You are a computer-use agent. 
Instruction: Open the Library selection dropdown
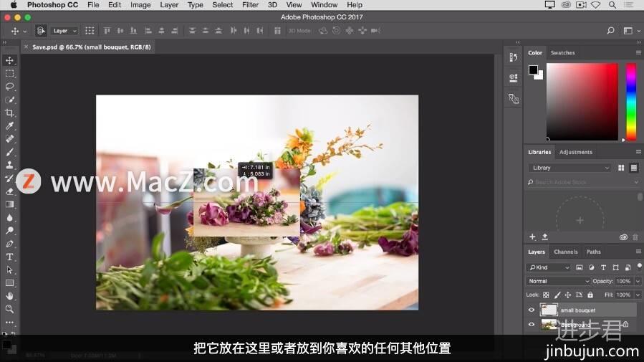tap(570, 168)
